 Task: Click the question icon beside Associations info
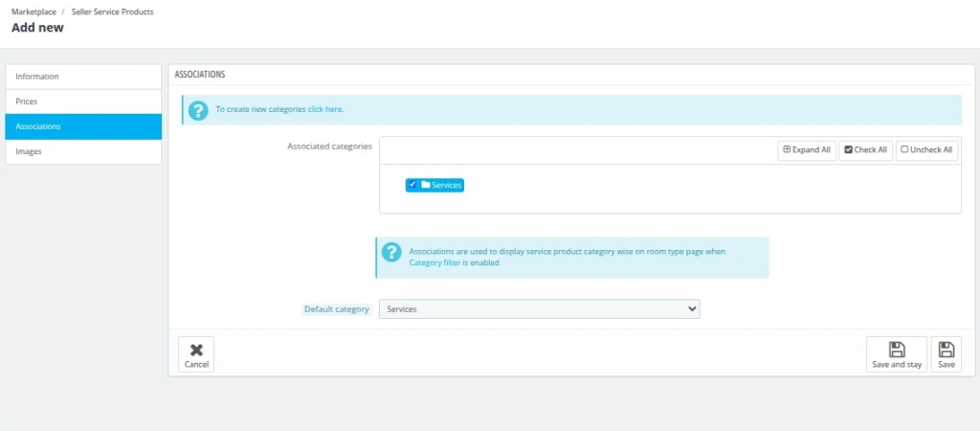391,252
